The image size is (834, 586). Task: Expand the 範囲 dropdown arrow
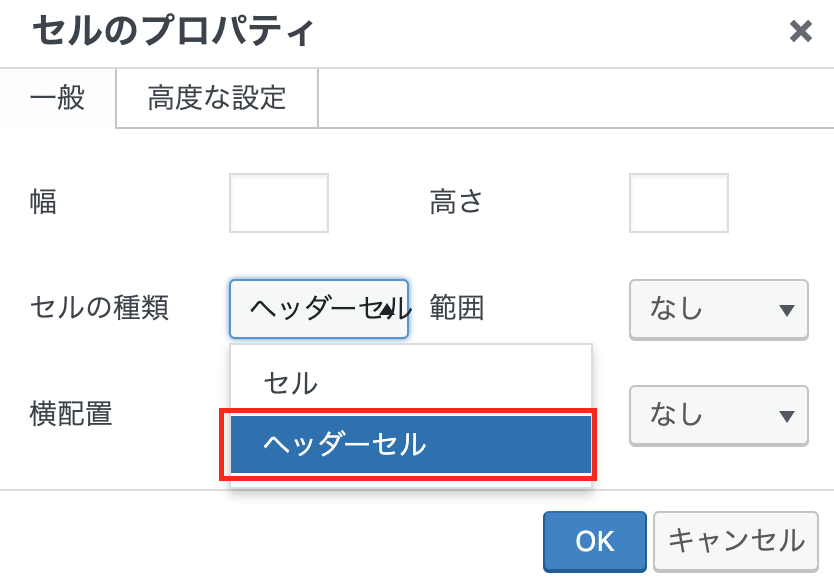[786, 310]
